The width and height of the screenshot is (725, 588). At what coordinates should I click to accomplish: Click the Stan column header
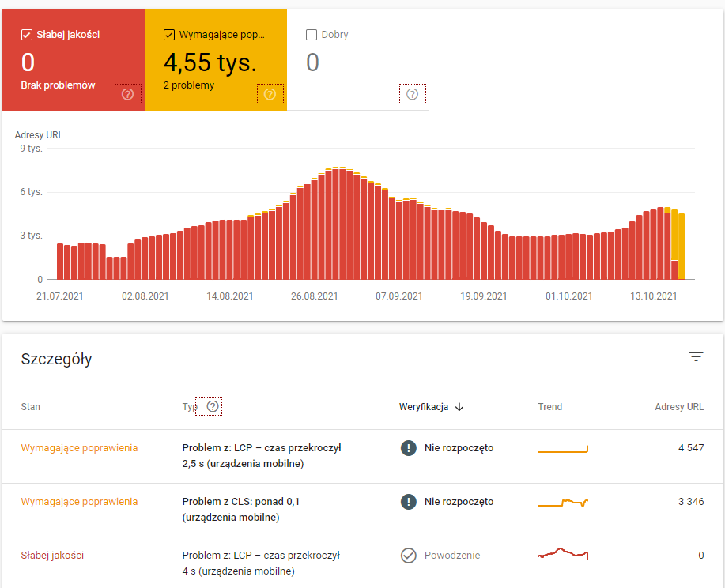[31, 407]
